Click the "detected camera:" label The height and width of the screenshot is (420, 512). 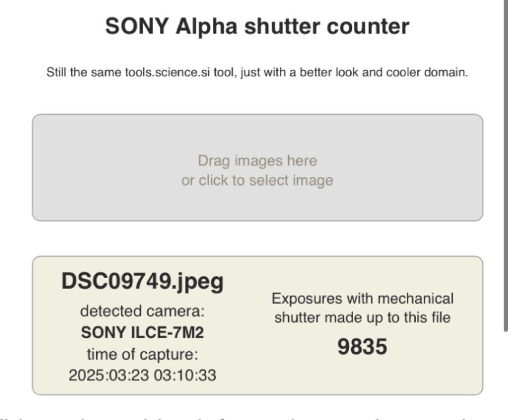coord(142,311)
